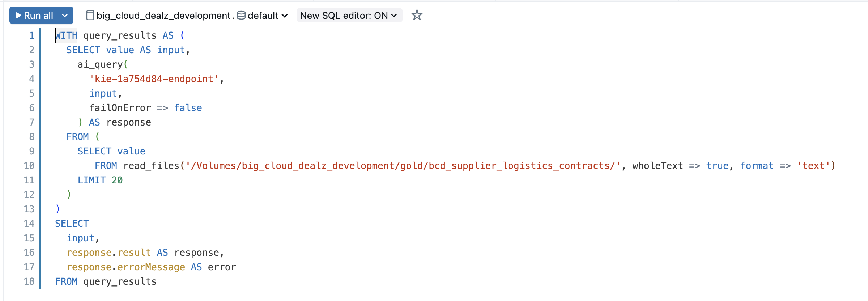Viewport: 868px width, 301px height.
Task: Toggle the New SQL editor: ON switch
Action: point(344,16)
